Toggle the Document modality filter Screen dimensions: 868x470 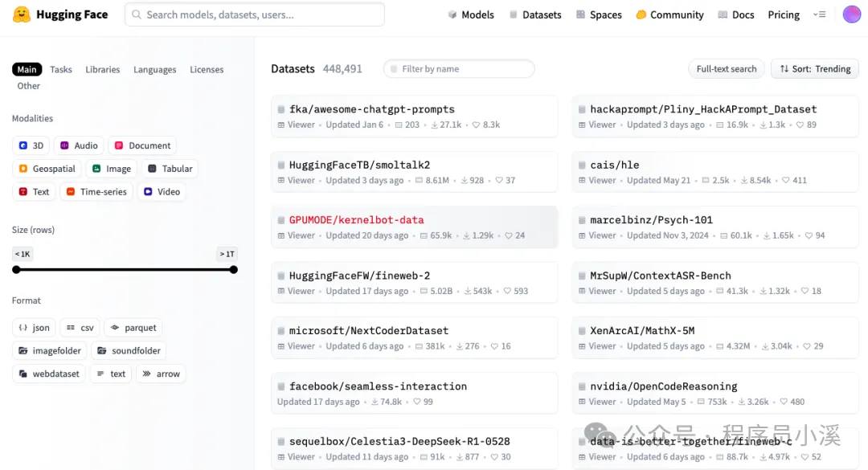(142, 145)
